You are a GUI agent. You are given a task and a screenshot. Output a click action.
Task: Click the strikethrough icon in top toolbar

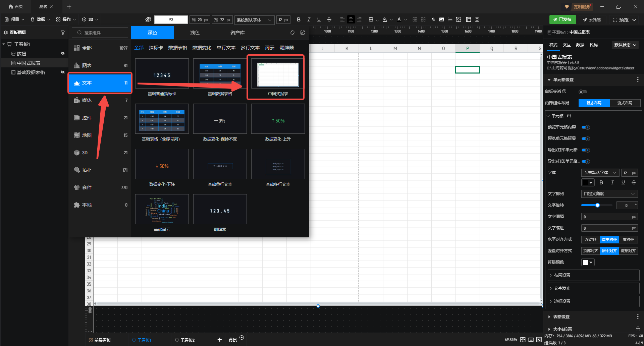click(329, 19)
